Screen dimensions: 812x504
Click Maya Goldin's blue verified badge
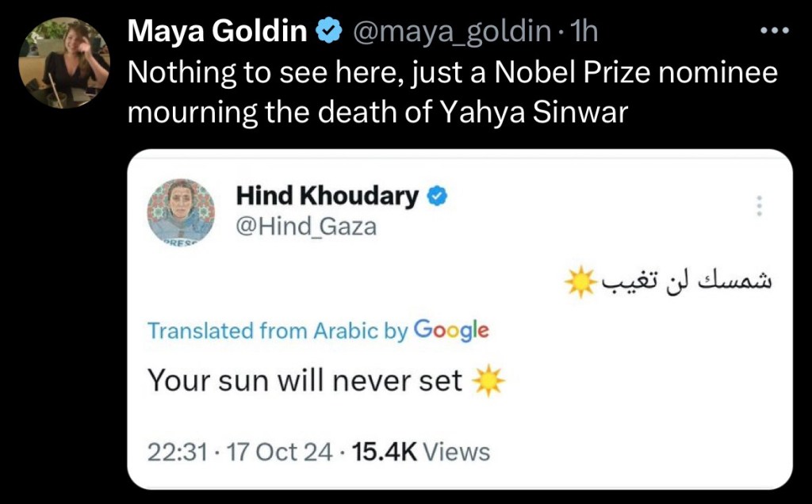327,31
